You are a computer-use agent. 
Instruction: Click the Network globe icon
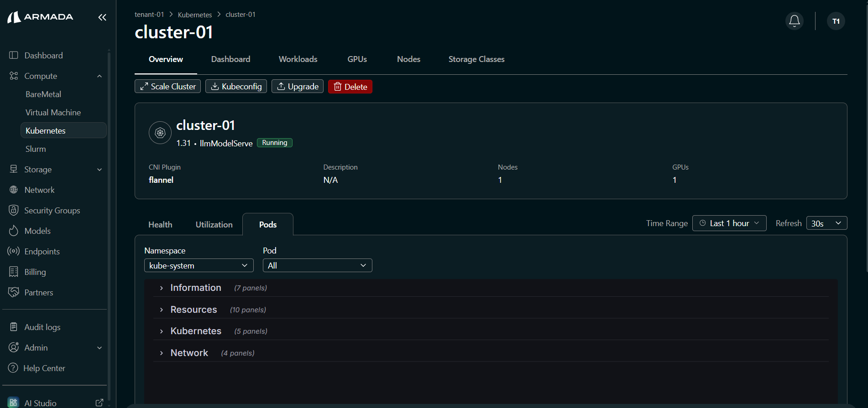click(x=14, y=190)
